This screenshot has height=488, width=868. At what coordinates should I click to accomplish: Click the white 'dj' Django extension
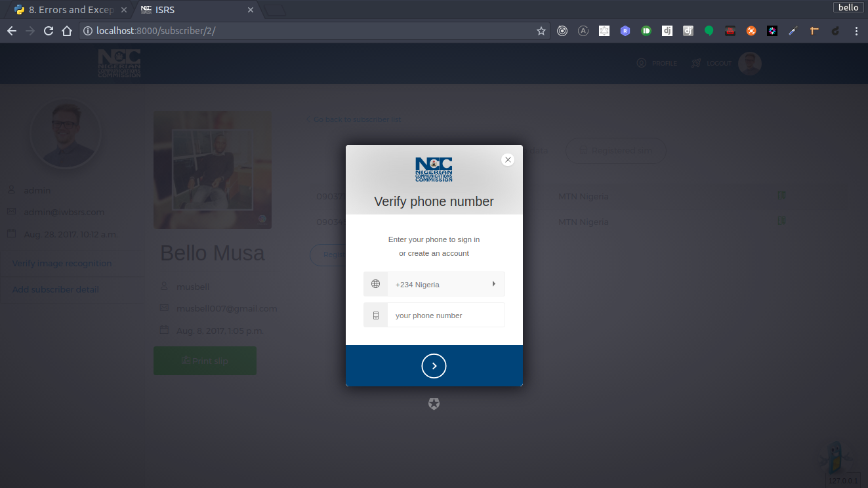(x=667, y=31)
